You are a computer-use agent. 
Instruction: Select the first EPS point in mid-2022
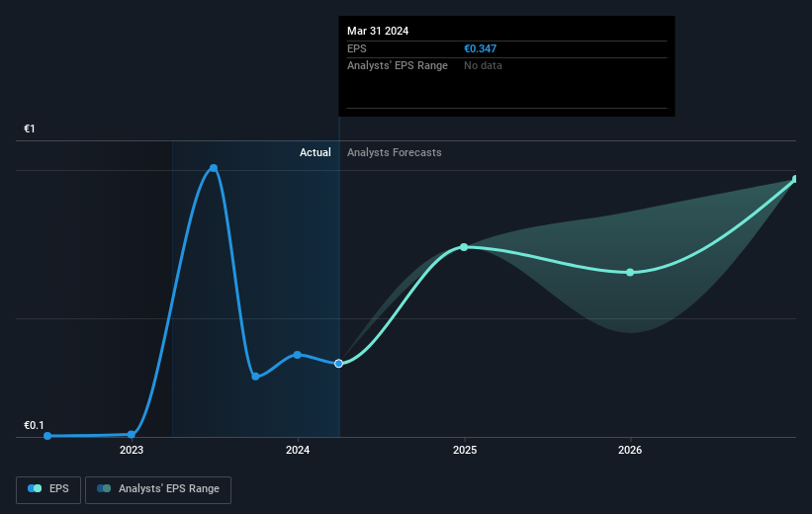pos(47,436)
